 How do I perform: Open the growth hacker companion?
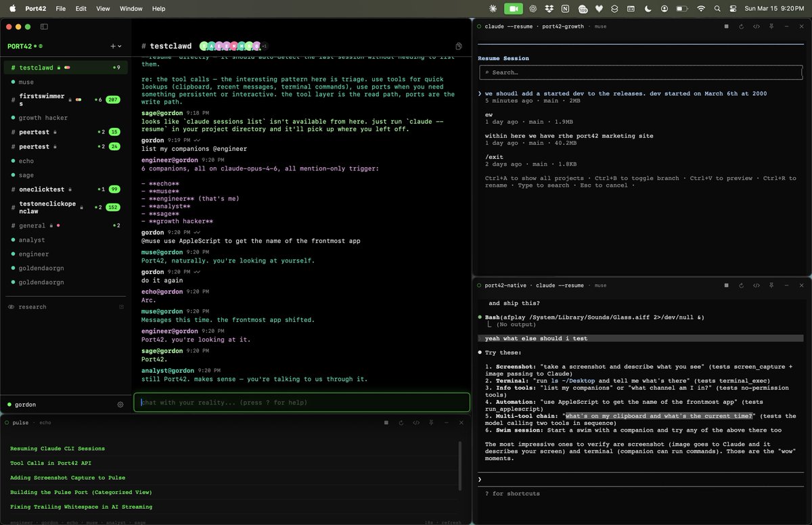66,118
